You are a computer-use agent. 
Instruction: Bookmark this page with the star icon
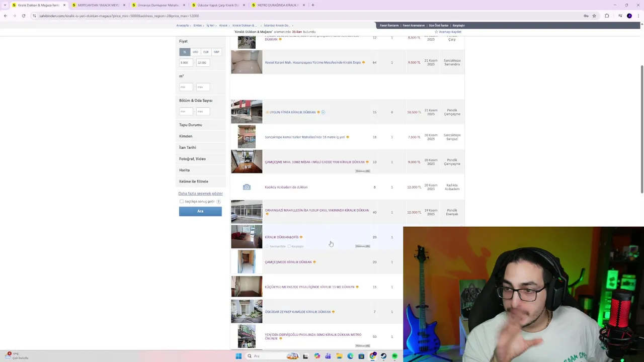coord(594,16)
